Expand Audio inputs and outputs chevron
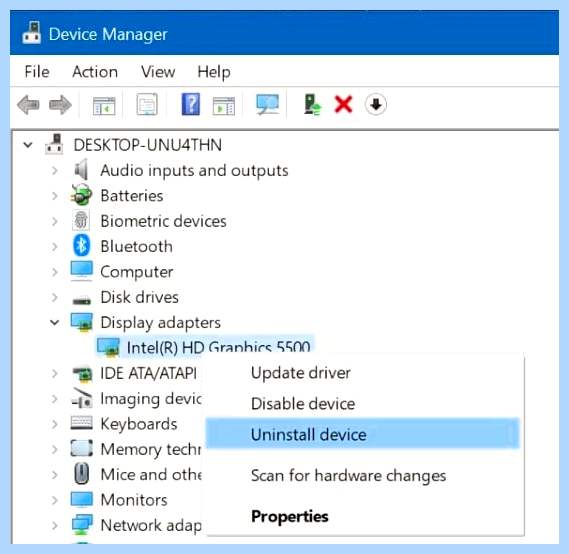Viewport: 569px width, 554px height. 55,170
